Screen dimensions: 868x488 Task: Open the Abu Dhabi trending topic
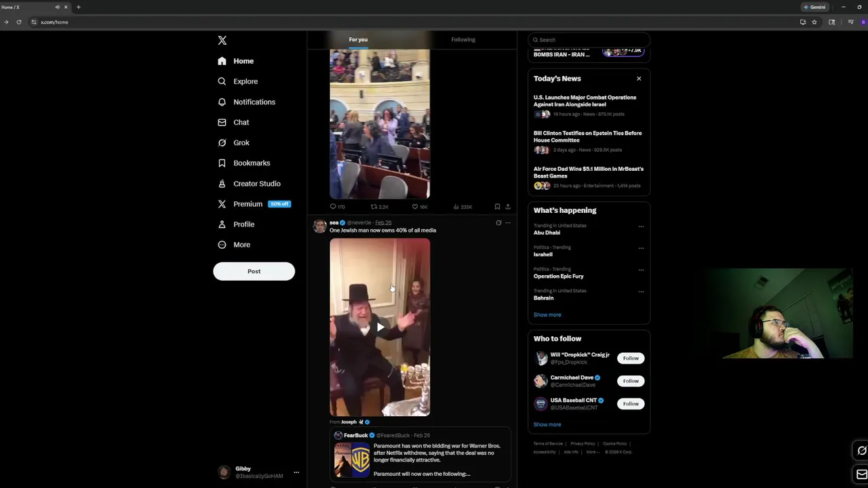tap(547, 232)
